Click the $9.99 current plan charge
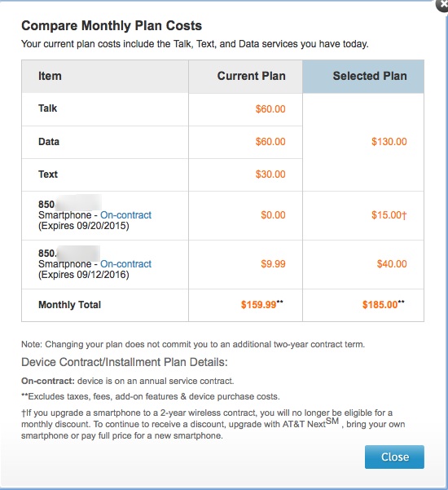 273,263
